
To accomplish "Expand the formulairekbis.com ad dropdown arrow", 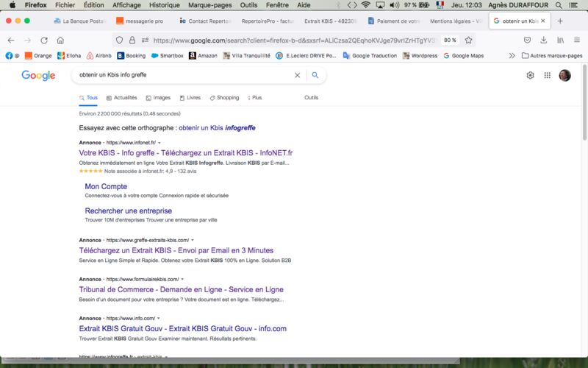I will click(182, 280).
